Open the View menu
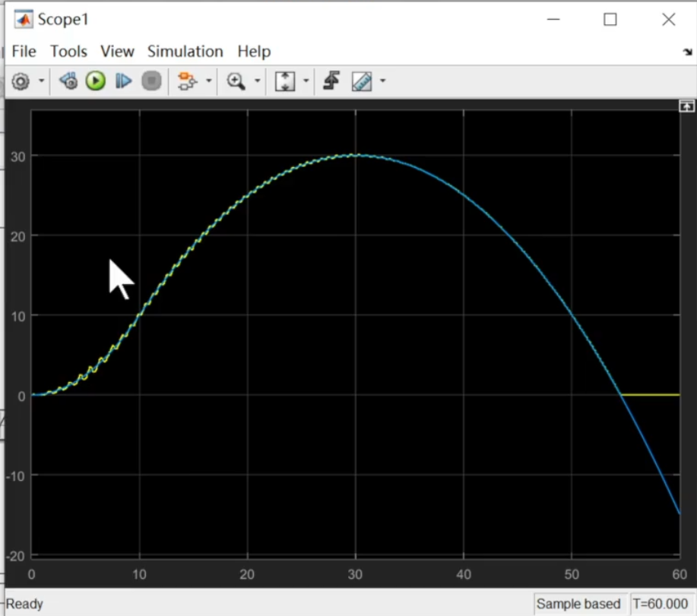 pyautogui.click(x=117, y=52)
